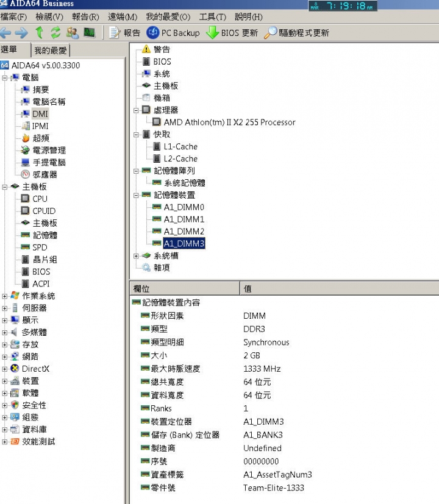Image resolution: width=439 pixels, height=504 pixels.
Task: Click the A1_DIMM2 memory module icon
Action: (157, 231)
